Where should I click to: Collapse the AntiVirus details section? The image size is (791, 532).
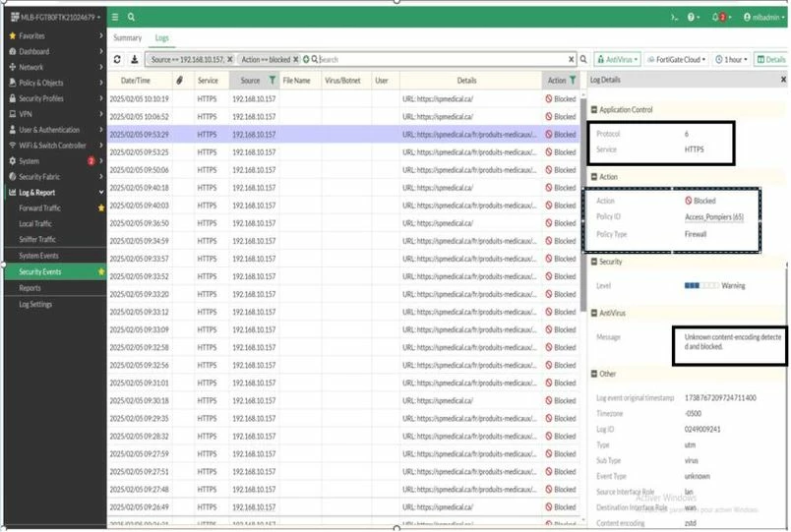click(594, 313)
